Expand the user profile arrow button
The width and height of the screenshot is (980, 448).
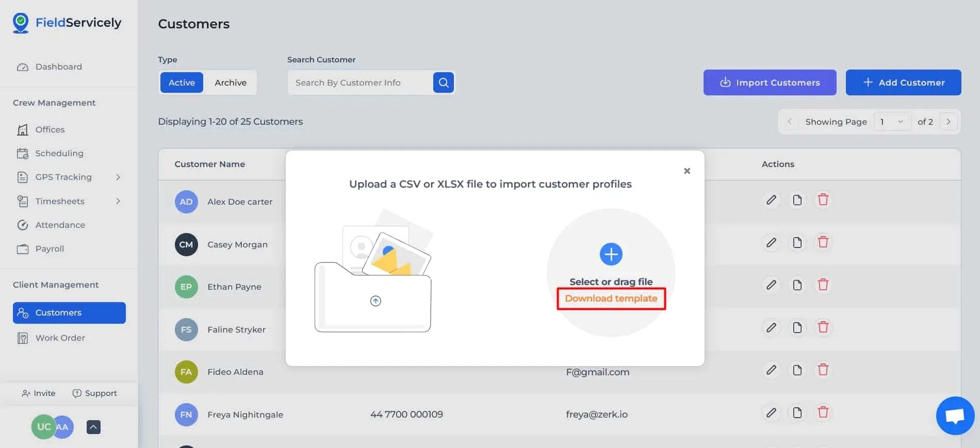93,427
